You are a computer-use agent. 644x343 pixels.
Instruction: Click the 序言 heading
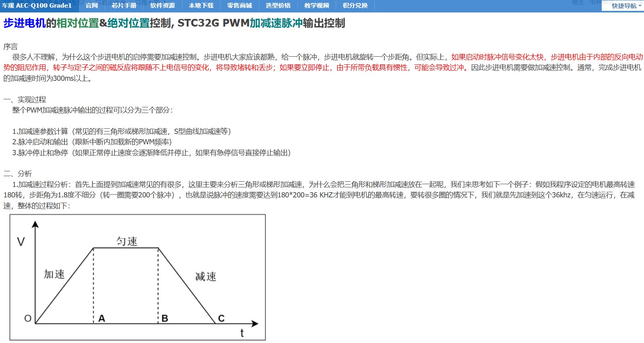[x=10, y=47]
